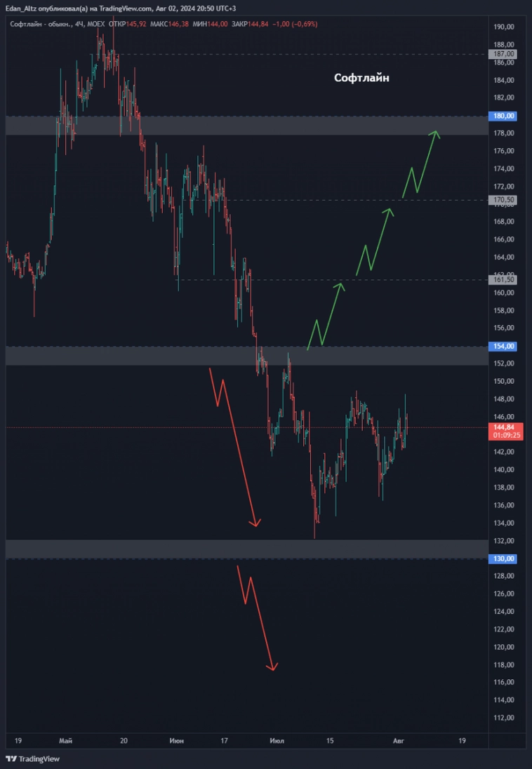Click the МАКС 146,38 high value
Image resolution: width=532 pixels, height=769 pixels.
pos(168,24)
